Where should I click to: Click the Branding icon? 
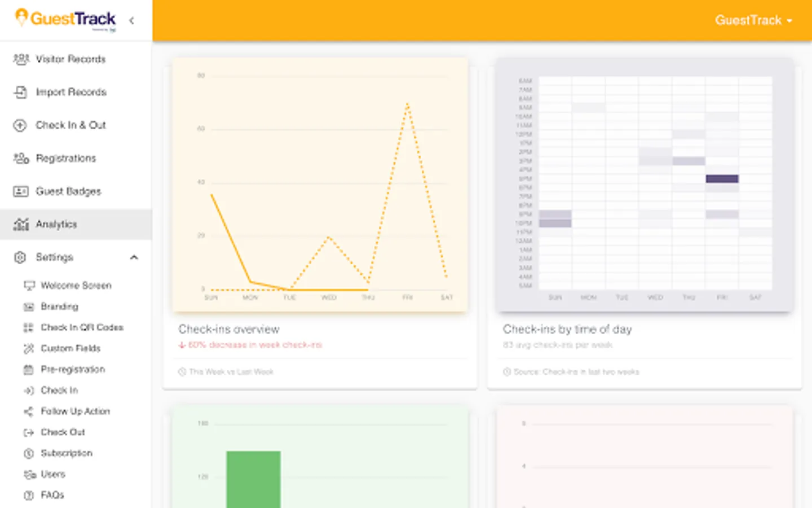(29, 306)
